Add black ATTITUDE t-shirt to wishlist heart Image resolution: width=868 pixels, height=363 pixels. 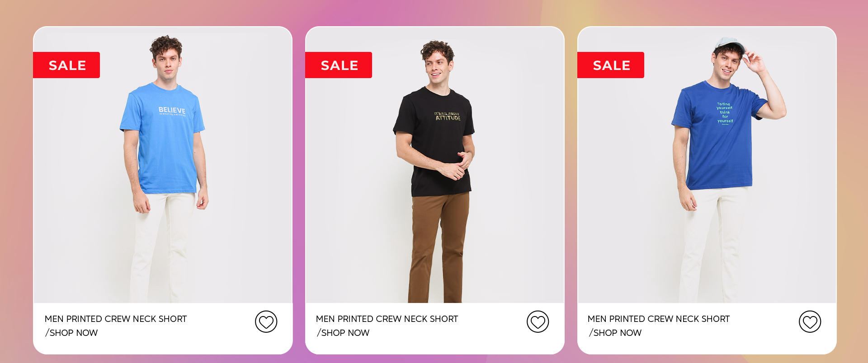pos(538,322)
